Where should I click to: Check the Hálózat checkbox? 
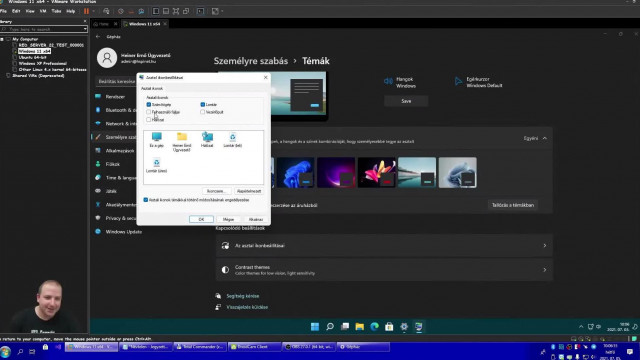coord(149,120)
